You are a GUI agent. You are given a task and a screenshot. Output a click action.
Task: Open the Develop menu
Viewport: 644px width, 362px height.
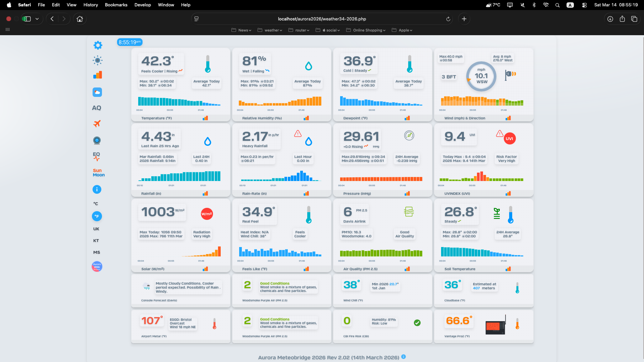(x=143, y=5)
